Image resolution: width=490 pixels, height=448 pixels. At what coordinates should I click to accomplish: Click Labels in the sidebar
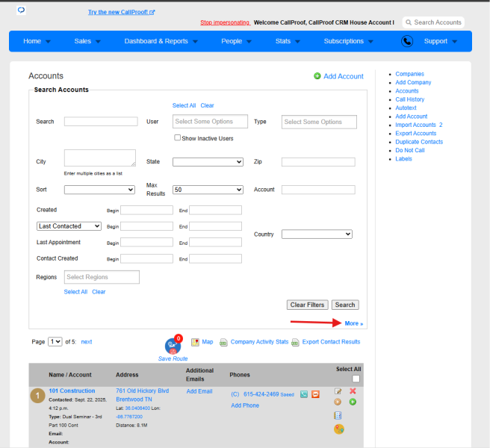[403, 159]
